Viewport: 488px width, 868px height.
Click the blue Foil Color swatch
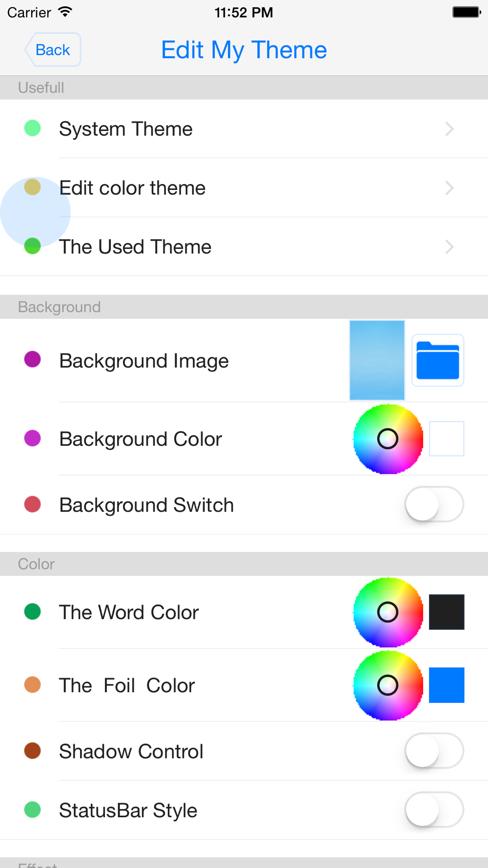[x=447, y=685]
